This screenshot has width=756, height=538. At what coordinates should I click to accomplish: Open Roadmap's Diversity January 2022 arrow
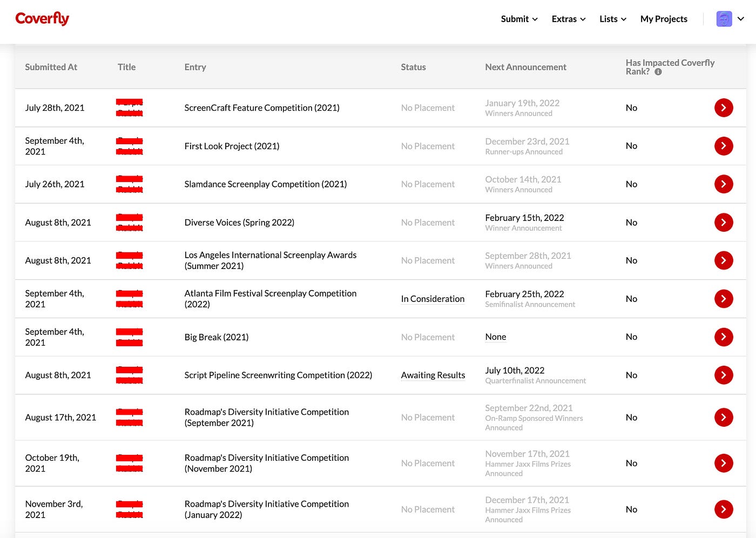724,509
